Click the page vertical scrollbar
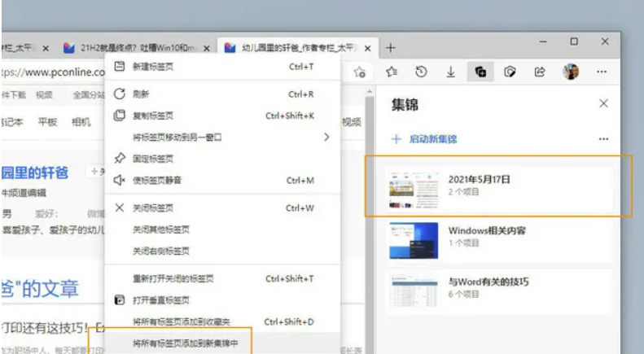644x354 pixels. pos(370,222)
